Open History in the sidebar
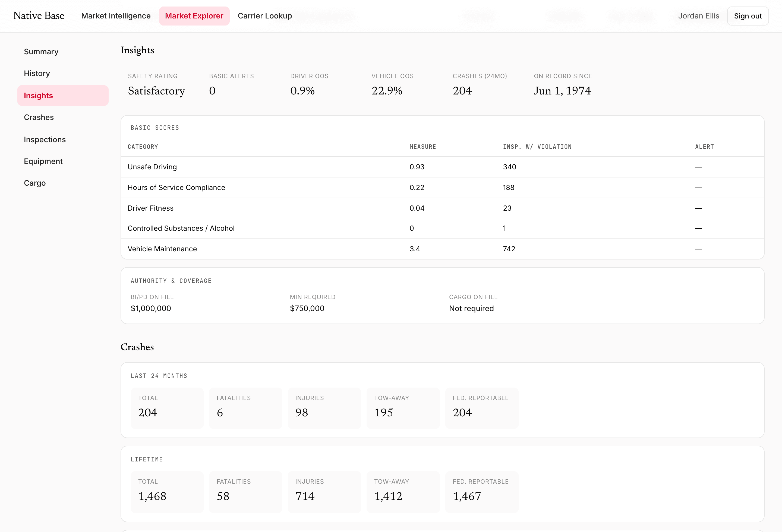 pyautogui.click(x=62, y=73)
